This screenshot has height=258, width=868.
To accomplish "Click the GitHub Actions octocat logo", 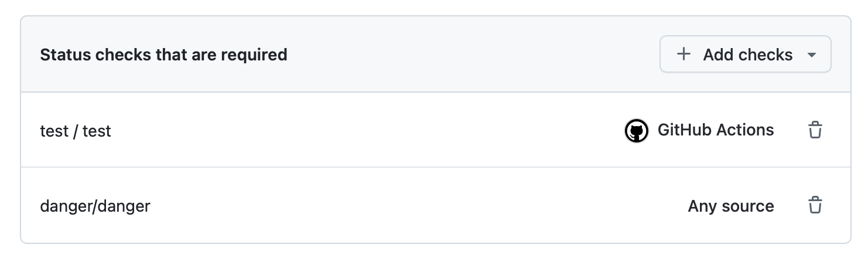I will (x=637, y=130).
